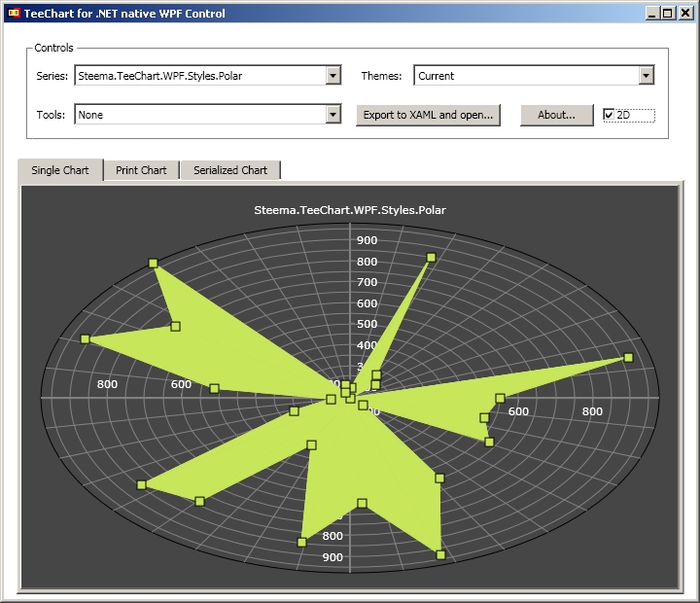This screenshot has width=700, height=603.
Task: Click the bottom axis label 900
Action: click(x=332, y=557)
